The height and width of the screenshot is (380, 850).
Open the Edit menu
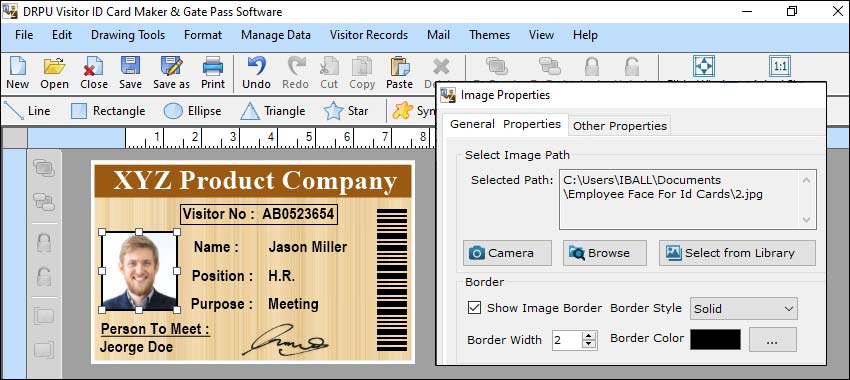tap(62, 35)
